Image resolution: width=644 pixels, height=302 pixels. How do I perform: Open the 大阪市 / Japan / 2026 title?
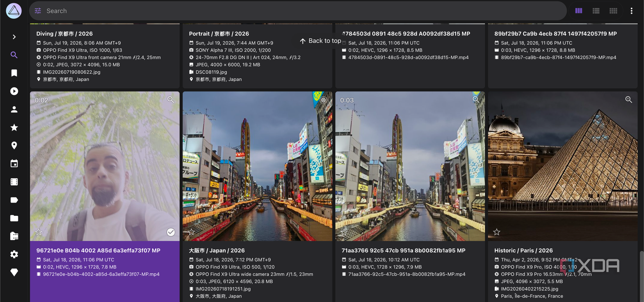[217, 250]
